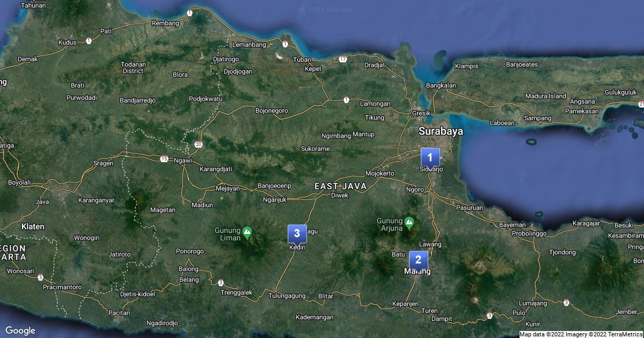The image size is (644, 338).
Task: Click the Madura Island label
Action: click(545, 96)
